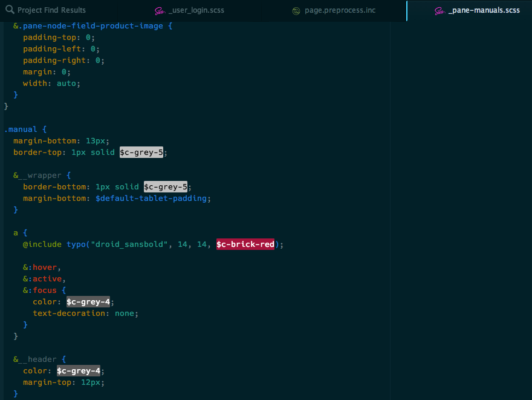Click the &__header selector
532x400 pixels.
tap(35, 359)
